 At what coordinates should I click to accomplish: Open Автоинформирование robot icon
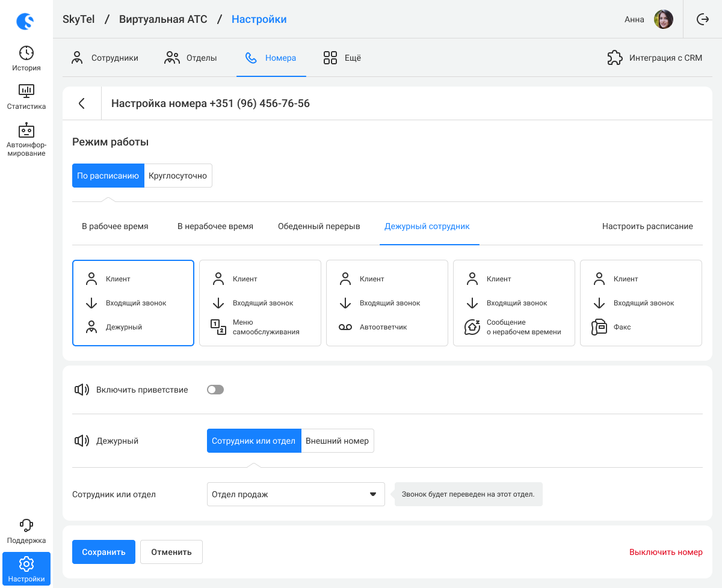pos(26,130)
